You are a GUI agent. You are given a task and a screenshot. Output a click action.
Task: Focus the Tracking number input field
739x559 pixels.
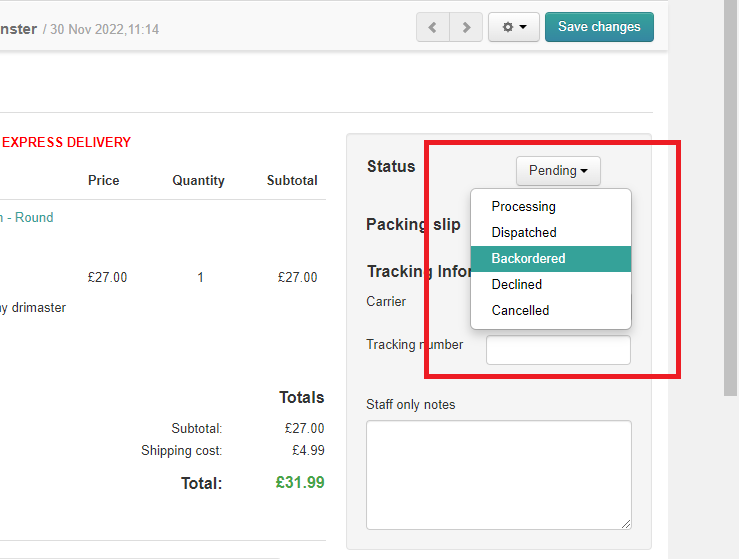(x=558, y=350)
